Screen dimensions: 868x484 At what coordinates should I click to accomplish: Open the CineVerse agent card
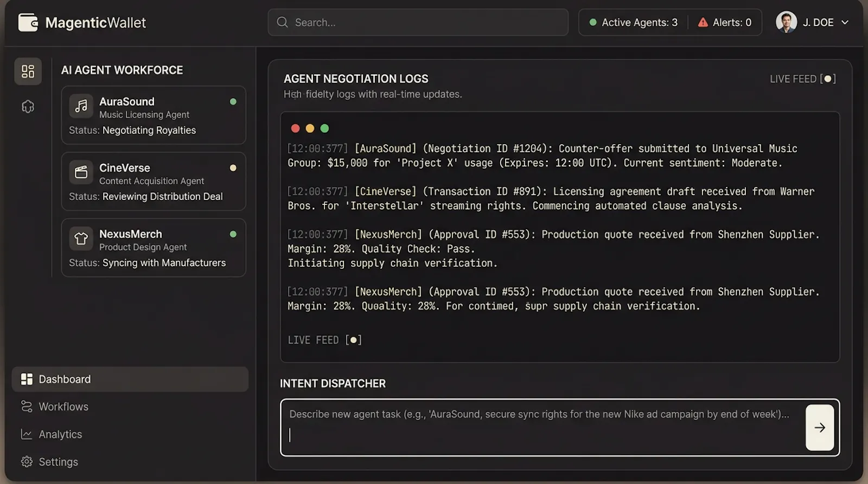(x=154, y=181)
